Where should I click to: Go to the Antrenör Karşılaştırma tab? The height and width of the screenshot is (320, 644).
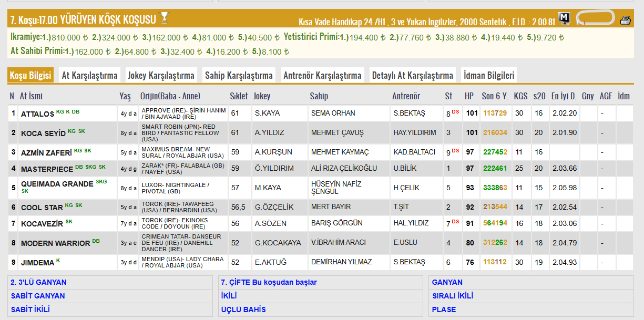pos(322,75)
